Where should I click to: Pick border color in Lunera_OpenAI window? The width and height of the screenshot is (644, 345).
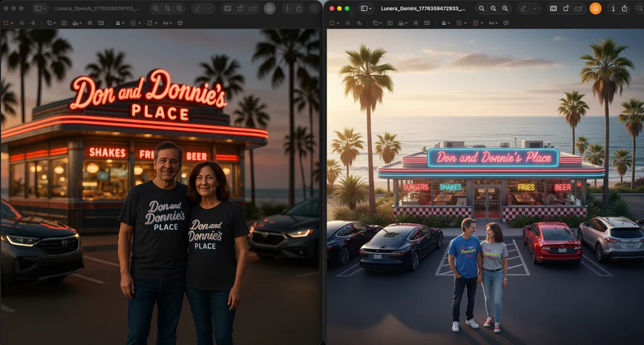(x=136, y=23)
